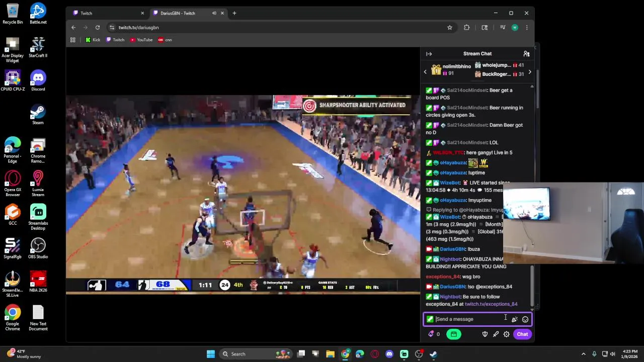The width and height of the screenshot is (644, 362).
Task: Open the weather widget on taskbar
Action: tap(23, 354)
